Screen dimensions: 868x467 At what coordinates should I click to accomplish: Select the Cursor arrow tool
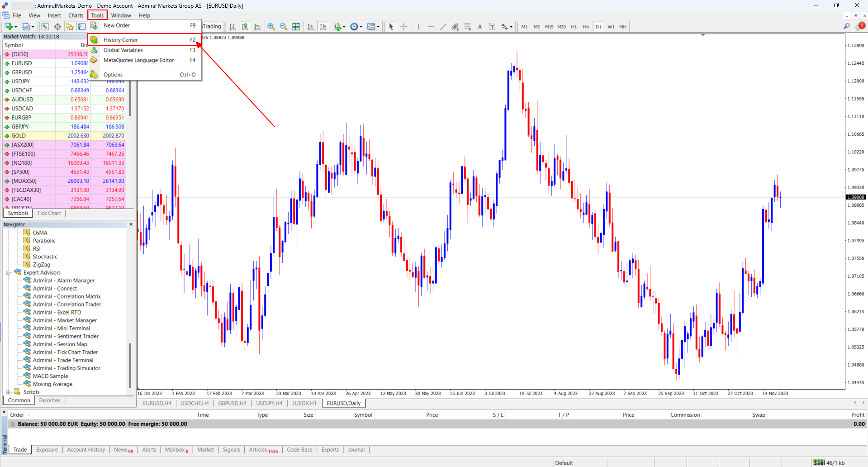pyautogui.click(x=391, y=27)
